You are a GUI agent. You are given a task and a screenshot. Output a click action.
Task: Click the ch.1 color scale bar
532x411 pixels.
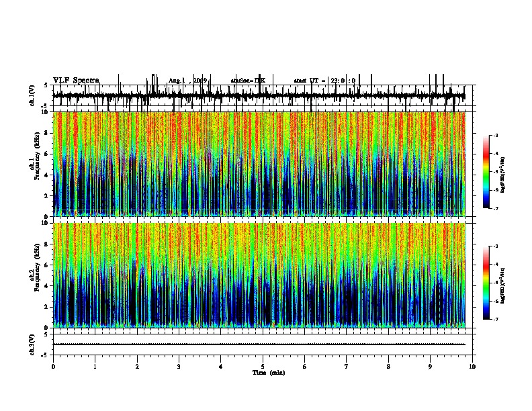(486, 172)
